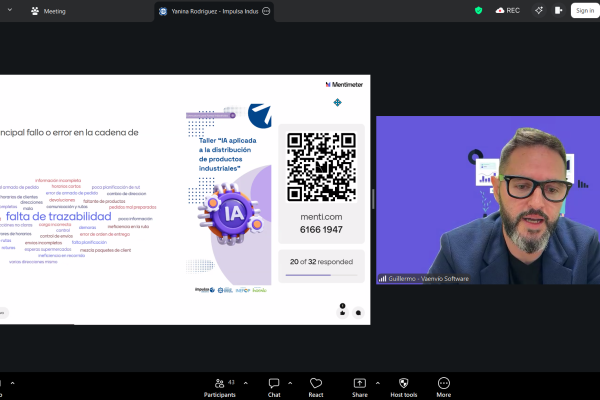Click the AI companion sparkle icon
600x400 pixels.
pos(539,10)
